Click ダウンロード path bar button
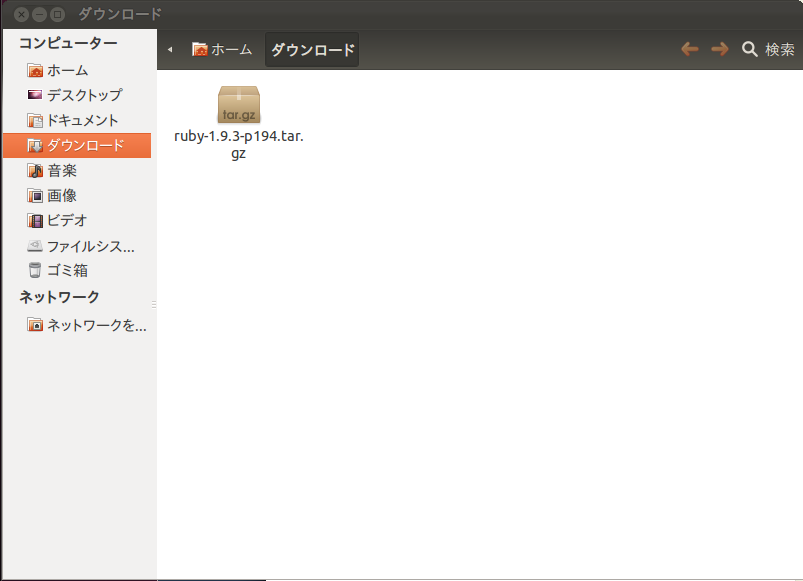Image resolution: width=803 pixels, height=581 pixels. [312, 50]
